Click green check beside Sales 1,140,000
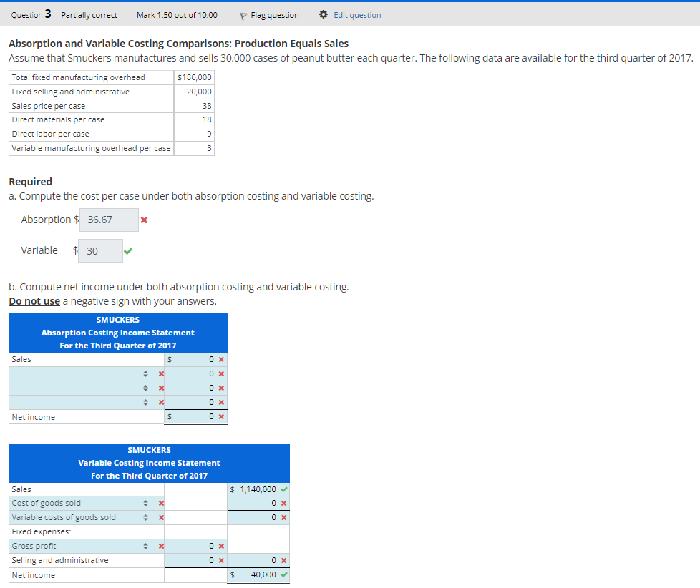 [x=283, y=489]
